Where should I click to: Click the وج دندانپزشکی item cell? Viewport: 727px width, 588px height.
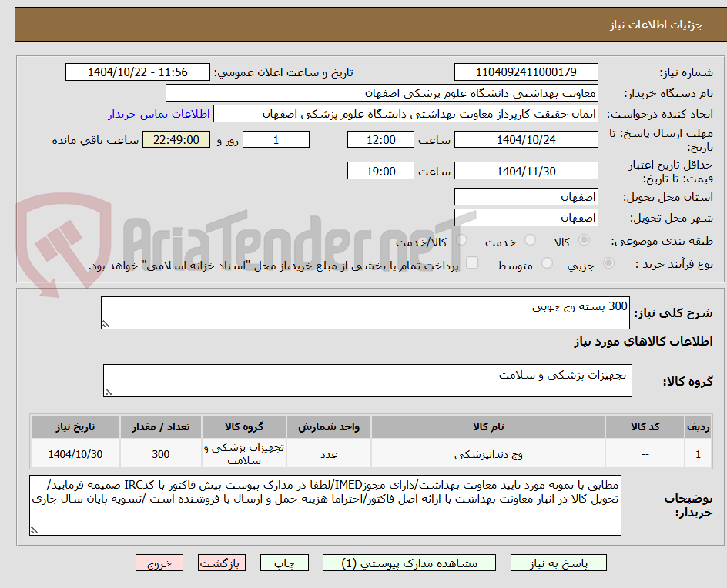[488, 454]
